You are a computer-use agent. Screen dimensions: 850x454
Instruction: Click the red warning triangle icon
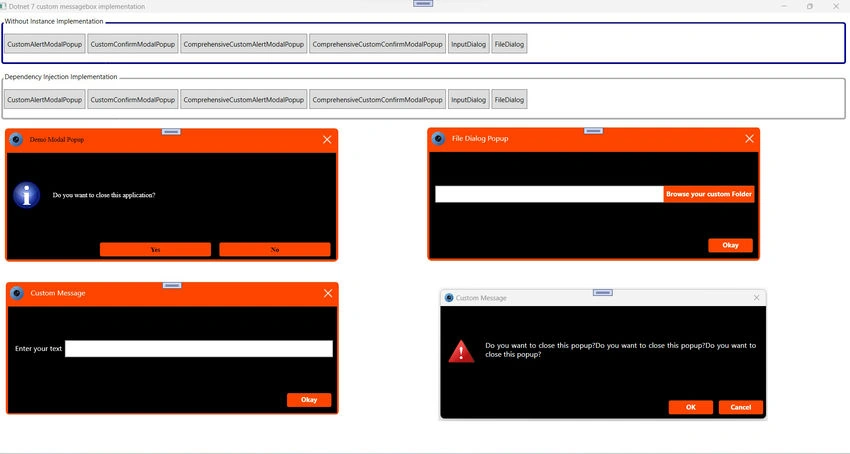click(461, 351)
